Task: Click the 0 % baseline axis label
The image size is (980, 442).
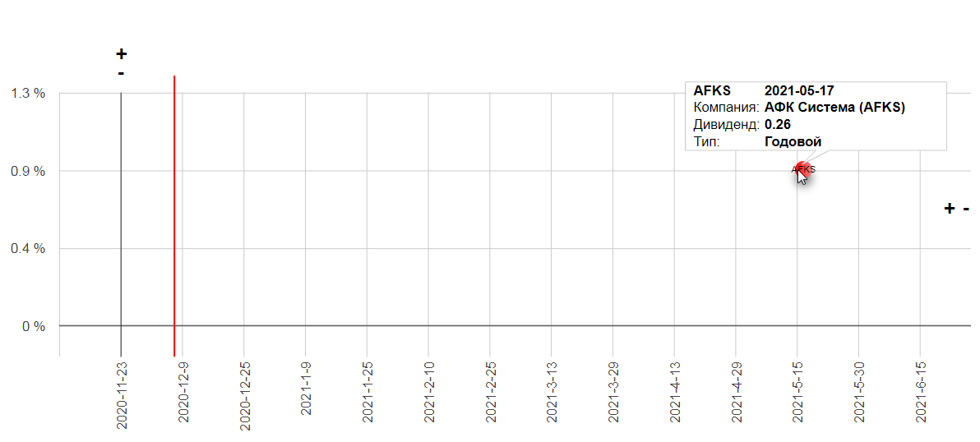Action: [x=34, y=326]
